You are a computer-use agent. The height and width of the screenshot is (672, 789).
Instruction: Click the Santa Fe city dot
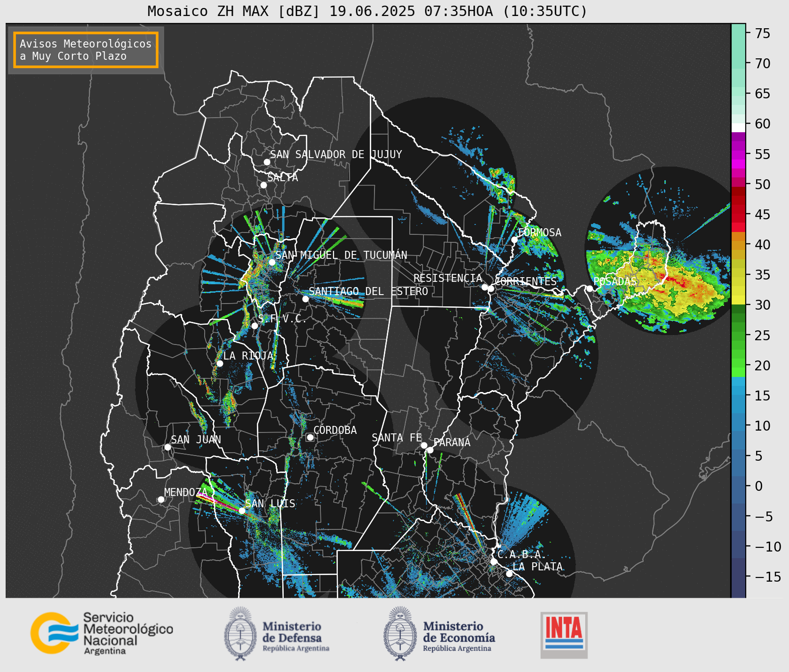[x=424, y=445]
